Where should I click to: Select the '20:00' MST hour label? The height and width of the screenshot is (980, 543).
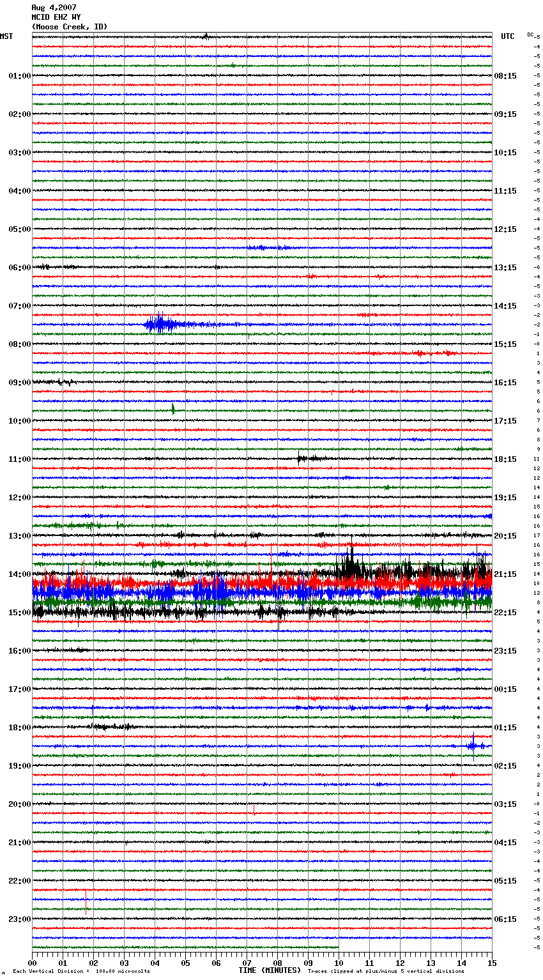tap(19, 804)
